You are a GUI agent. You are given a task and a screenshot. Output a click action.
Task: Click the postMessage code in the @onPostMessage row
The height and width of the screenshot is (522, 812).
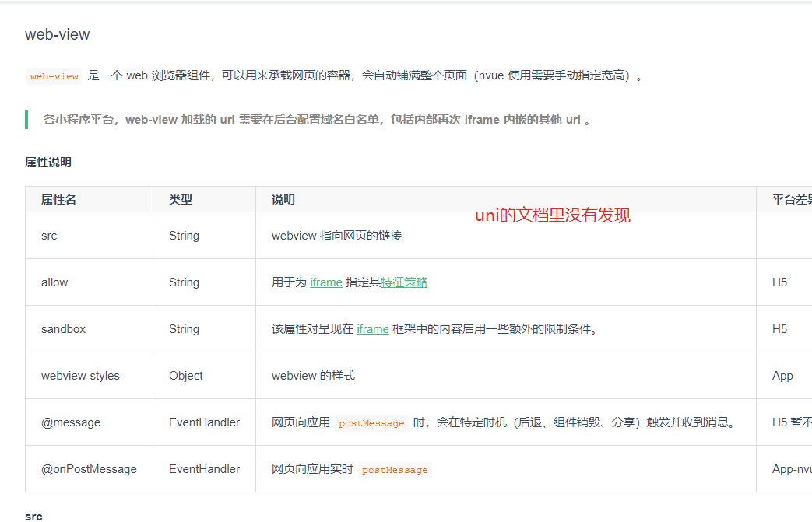[x=395, y=470]
